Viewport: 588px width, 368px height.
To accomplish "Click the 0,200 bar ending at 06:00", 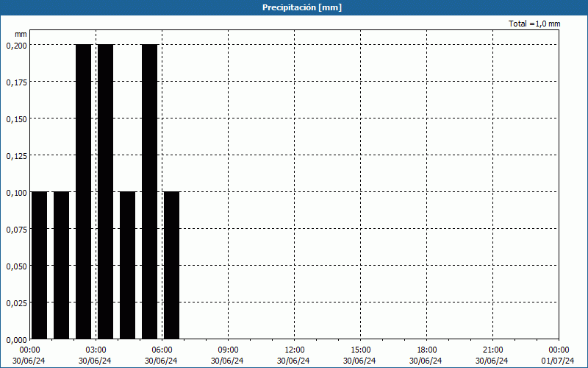I will click(x=150, y=191).
